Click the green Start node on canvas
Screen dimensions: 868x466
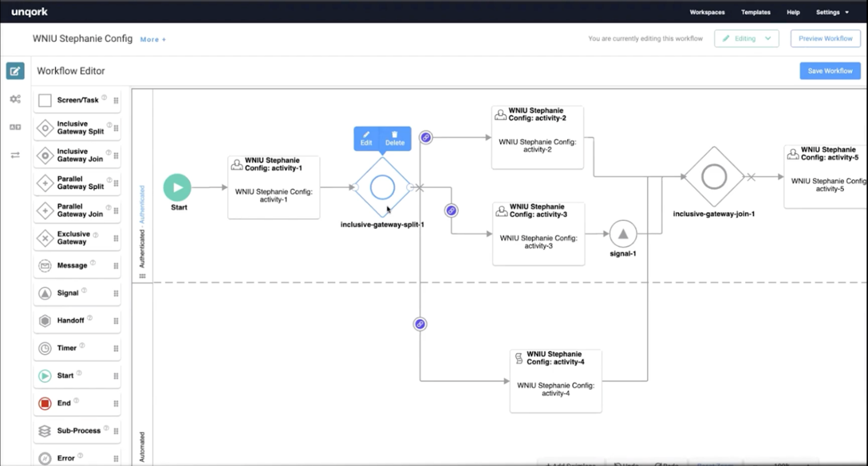coord(177,188)
